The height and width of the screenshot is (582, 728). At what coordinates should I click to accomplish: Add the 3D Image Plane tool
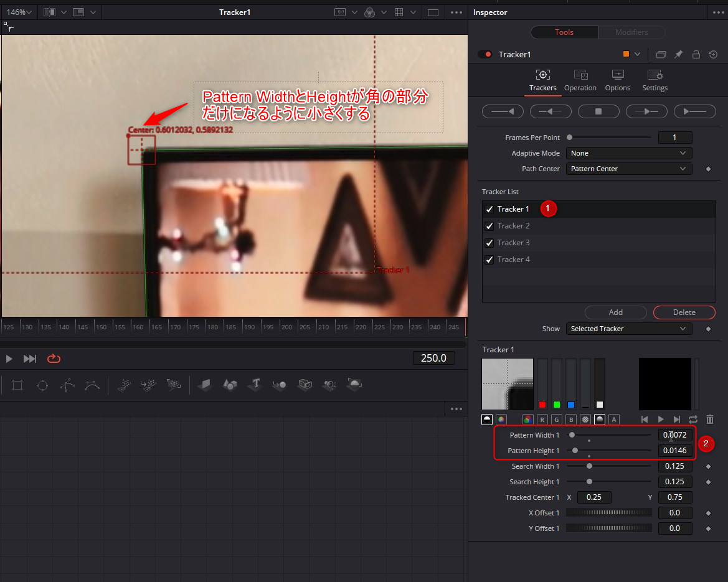tap(206, 384)
